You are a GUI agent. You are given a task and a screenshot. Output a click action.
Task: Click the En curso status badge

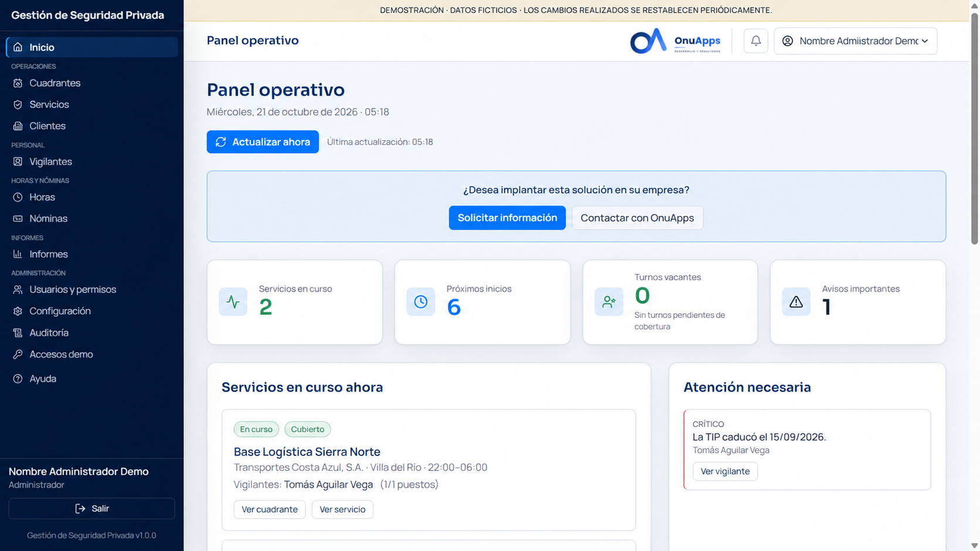(256, 429)
